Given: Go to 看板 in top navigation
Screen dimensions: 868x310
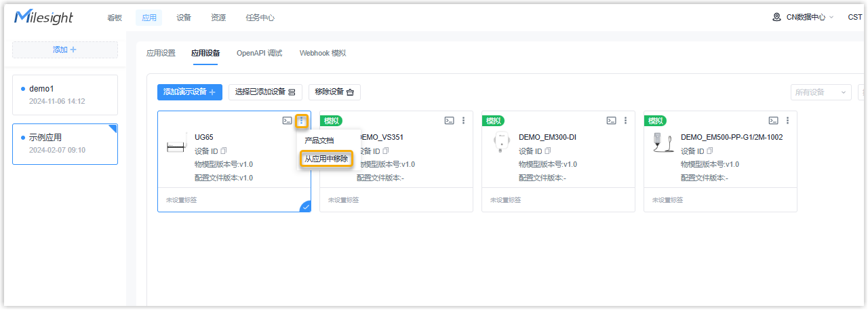Looking at the screenshot, I should pyautogui.click(x=115, y=18).
